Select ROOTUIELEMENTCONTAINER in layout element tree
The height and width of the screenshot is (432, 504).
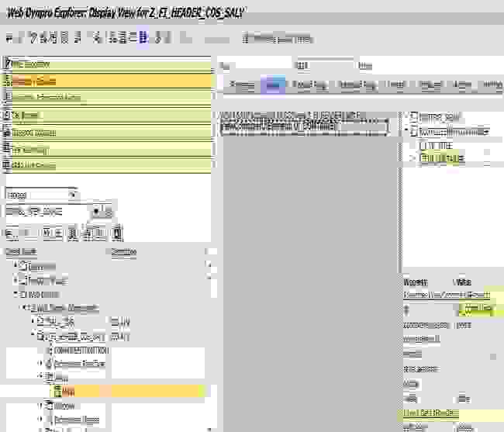pos(454,132)
